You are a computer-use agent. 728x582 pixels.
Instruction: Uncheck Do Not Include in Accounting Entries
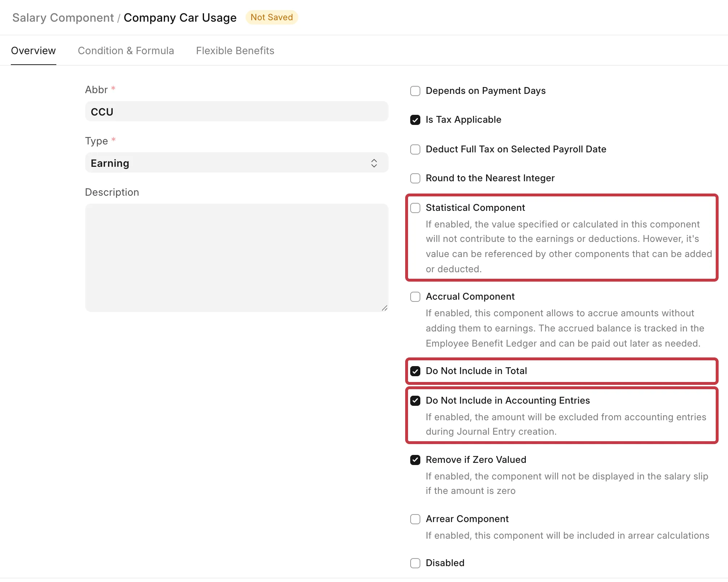pyautogui.click(x=415, y=401)
